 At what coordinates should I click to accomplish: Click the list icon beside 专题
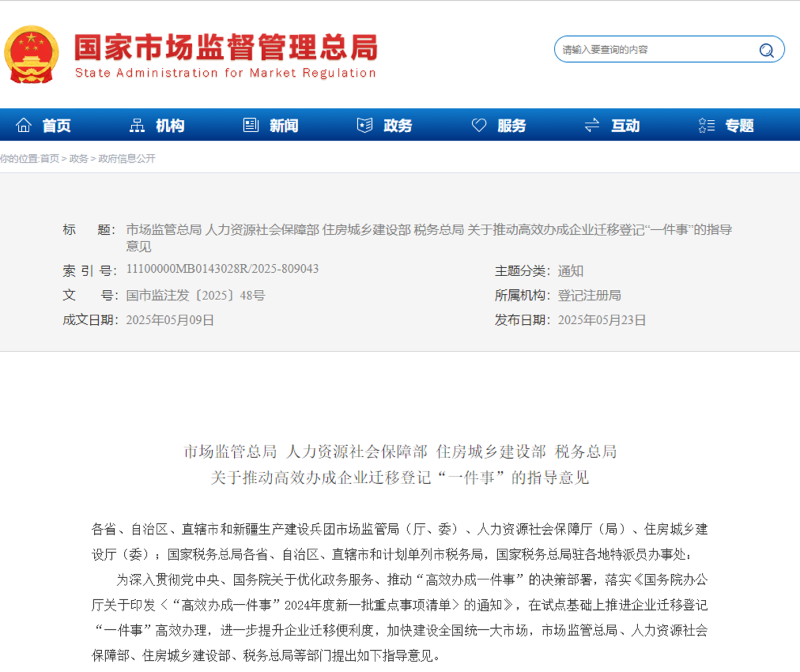(707, 125)
